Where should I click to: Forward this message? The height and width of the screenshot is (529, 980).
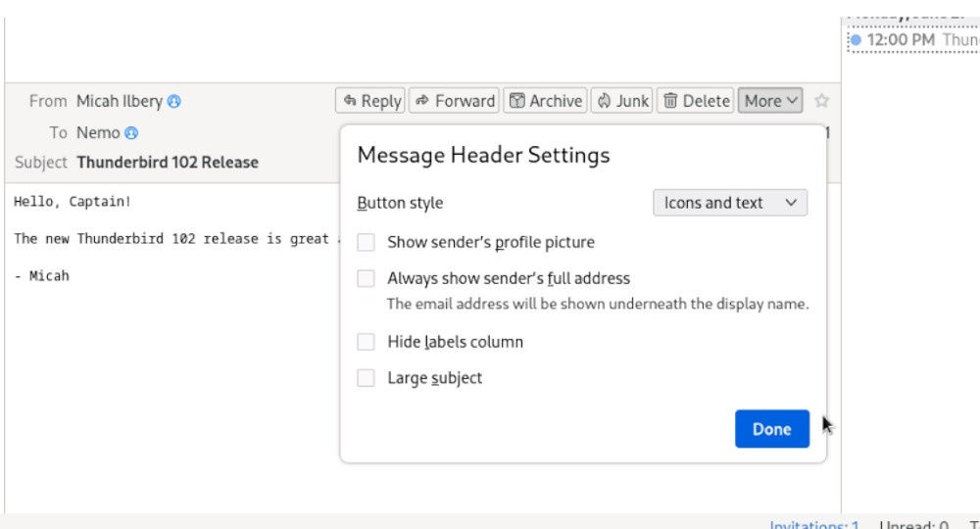pyautogui.click(x=455, y=101)
